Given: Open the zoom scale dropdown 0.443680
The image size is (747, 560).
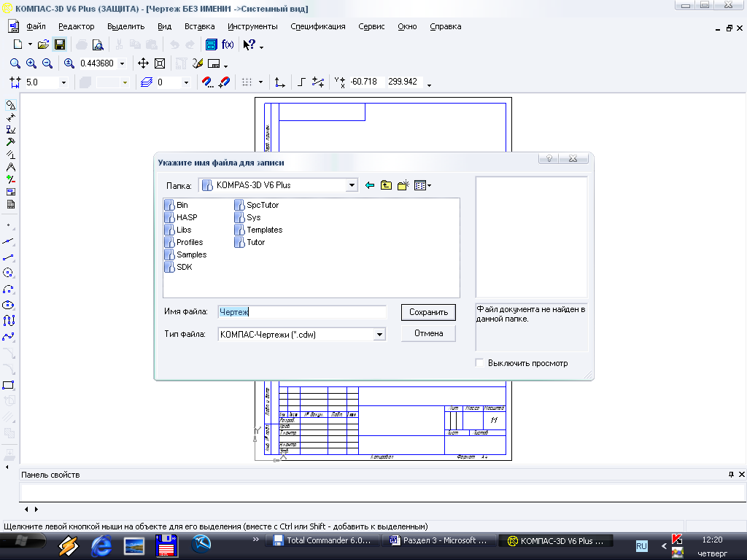Looking at the screenshot, I should pos(123,63).
